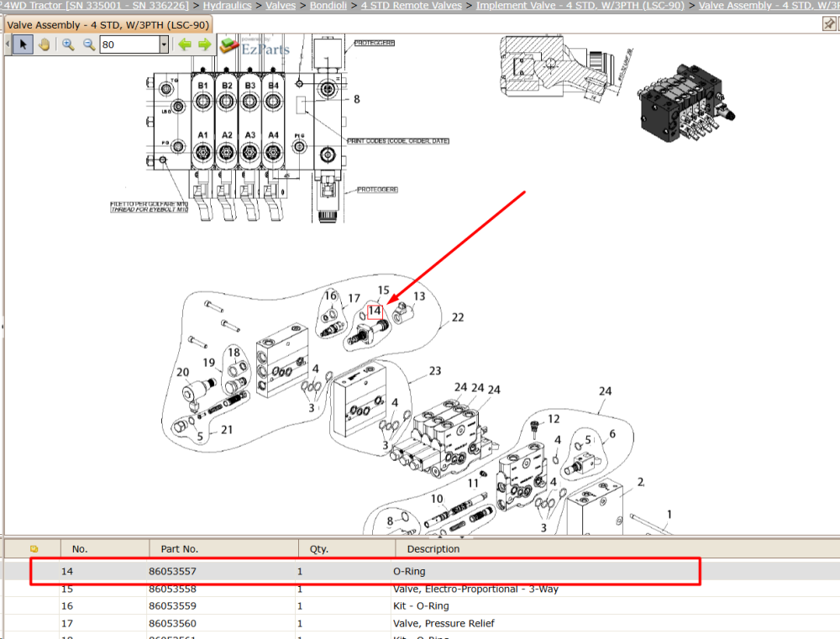Screen dimensions: 840x639
Task: Click the zoom value field showing 80
Action: pyautogui.click(x=129, y=45)
